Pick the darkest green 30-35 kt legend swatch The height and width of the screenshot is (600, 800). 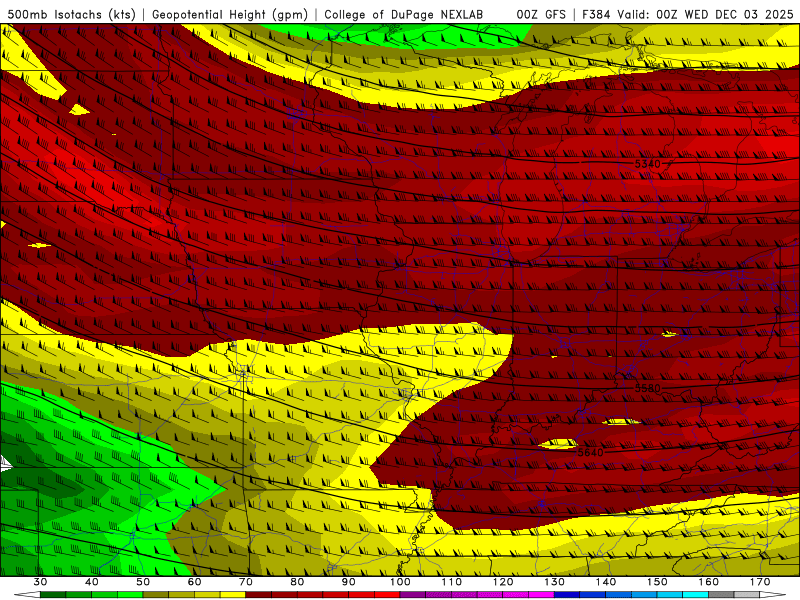[53, 595]
